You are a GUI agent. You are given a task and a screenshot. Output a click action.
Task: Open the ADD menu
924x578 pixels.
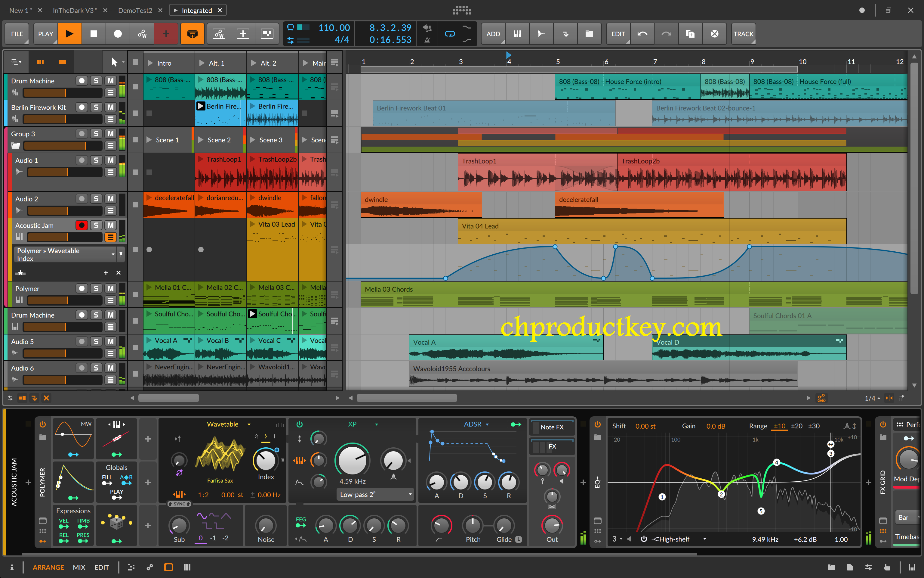pyautogui.click(x=493, y=34)
